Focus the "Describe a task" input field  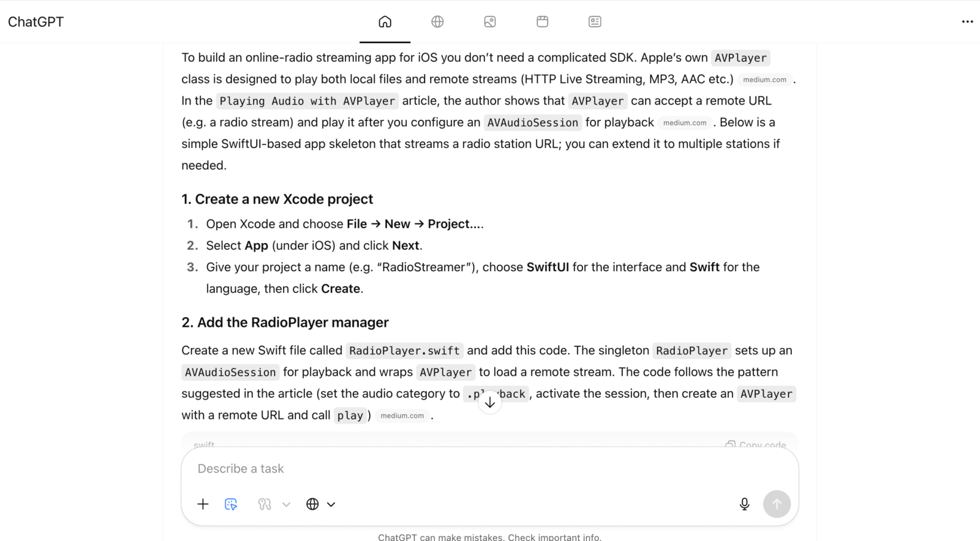click(x=466, y=469)
